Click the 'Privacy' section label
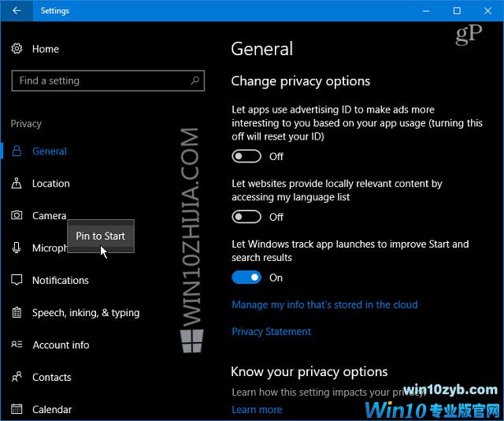Image resolution: width=504 pixels, height=421 pixels. (x=26, y=124)
